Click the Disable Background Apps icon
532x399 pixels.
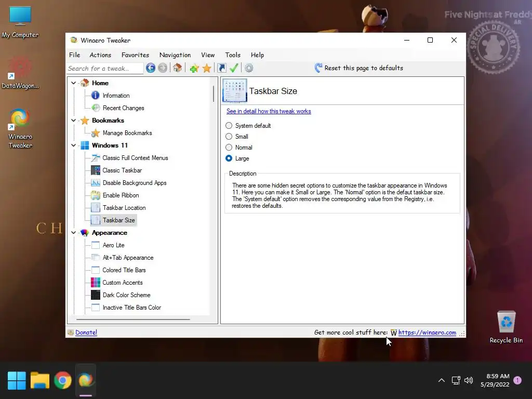tap(96, 183)
